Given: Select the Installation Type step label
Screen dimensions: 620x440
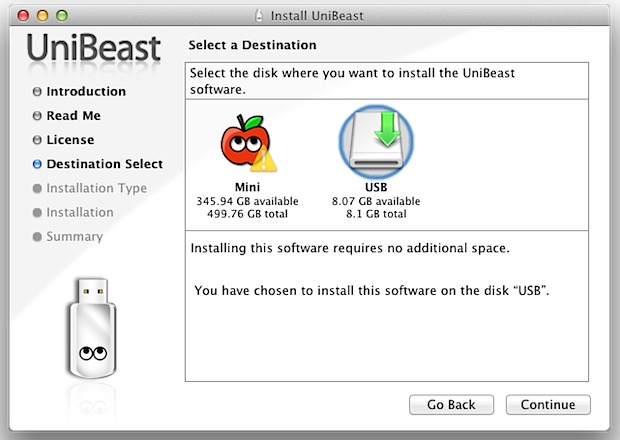Looking at the screenshot, I should coord(96,188).
